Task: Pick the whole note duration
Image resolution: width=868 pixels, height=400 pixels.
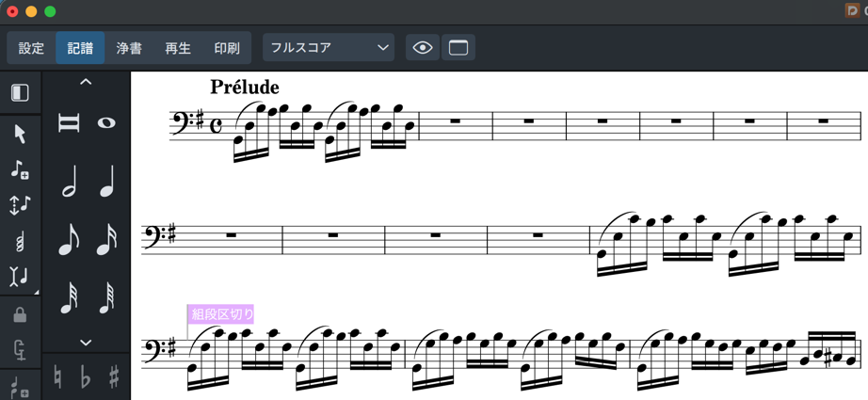Action: coord(106,122)
